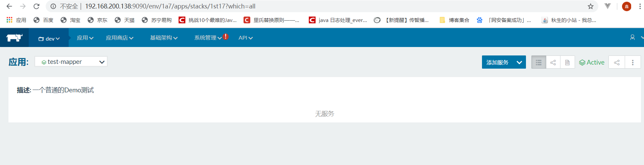The image size is (644, 165).
Task: Click the user account icon
Action: click(x=632, y=38)
